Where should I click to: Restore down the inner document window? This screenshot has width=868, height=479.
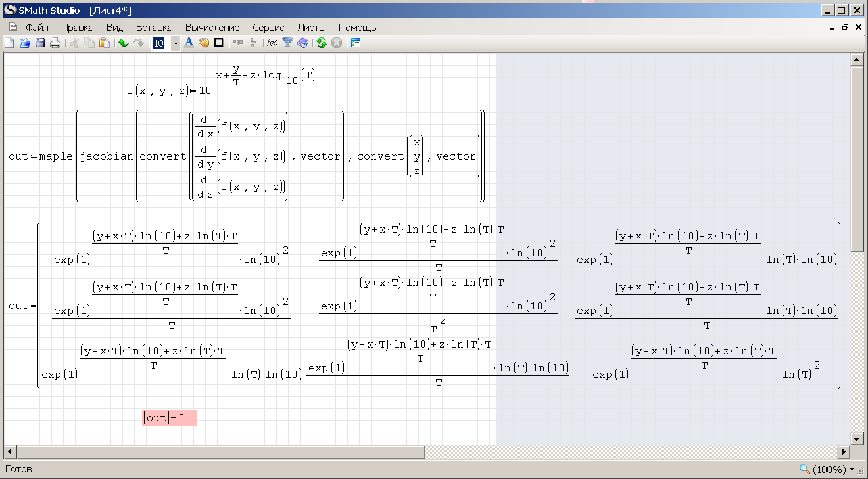pyautogui.click(x=846, y=28)
